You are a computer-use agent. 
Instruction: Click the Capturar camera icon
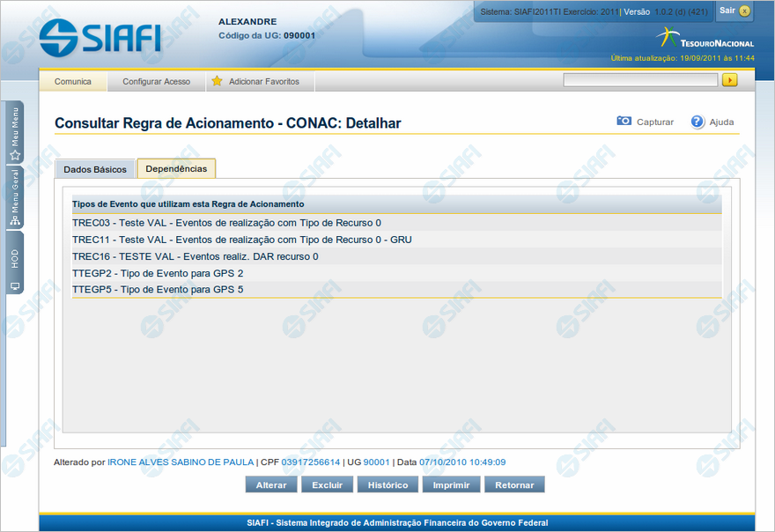(624, 122)
